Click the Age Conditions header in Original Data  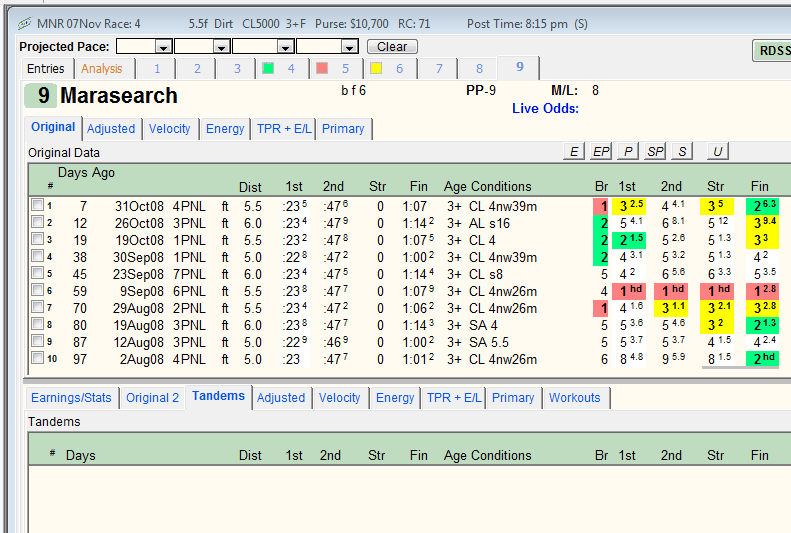tap(488, 187)
